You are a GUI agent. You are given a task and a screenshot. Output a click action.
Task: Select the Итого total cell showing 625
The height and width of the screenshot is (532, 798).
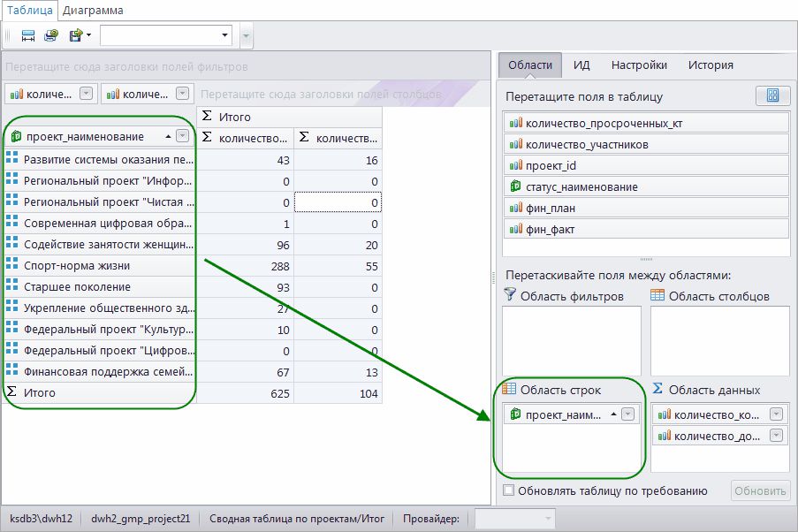(x=246, y=392)
